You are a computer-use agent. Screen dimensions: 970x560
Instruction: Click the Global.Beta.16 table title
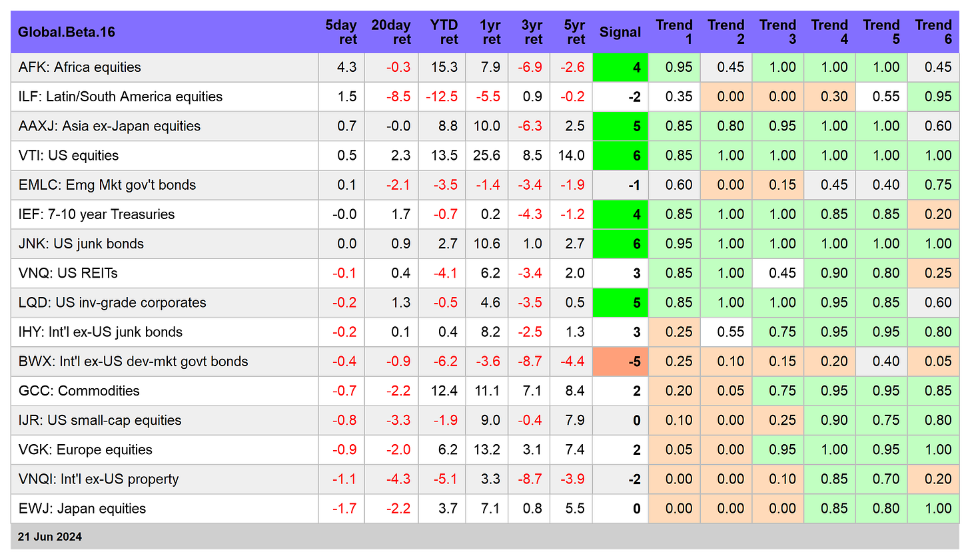tap(67, 32)
